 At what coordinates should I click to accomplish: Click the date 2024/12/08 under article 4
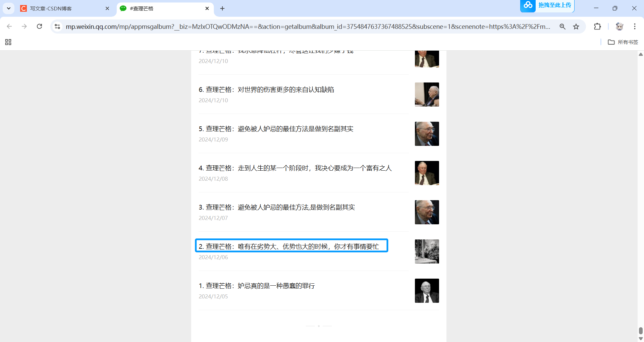click(213, 179)
